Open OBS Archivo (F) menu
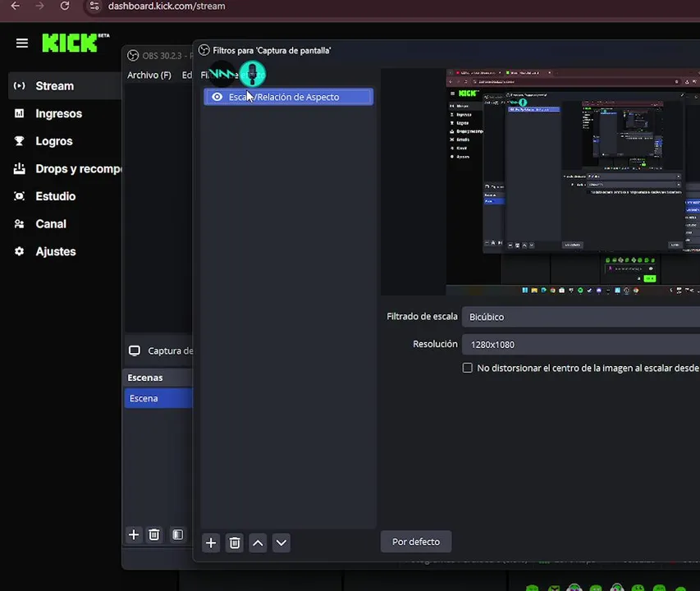Viewport: 700px width, 591px height. point(149,75)
